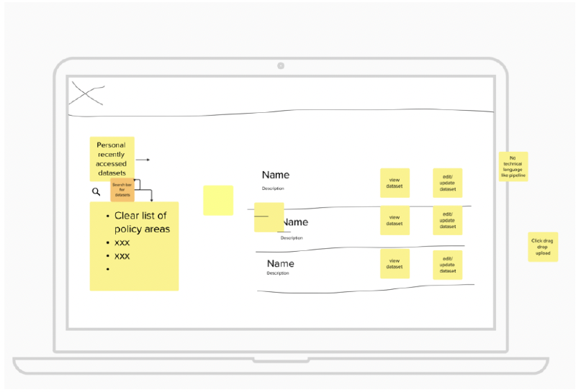Click "edit/update dataset" in the first row
The width and height of the screenshot is (576, 392).
click(x=447, y=183)
